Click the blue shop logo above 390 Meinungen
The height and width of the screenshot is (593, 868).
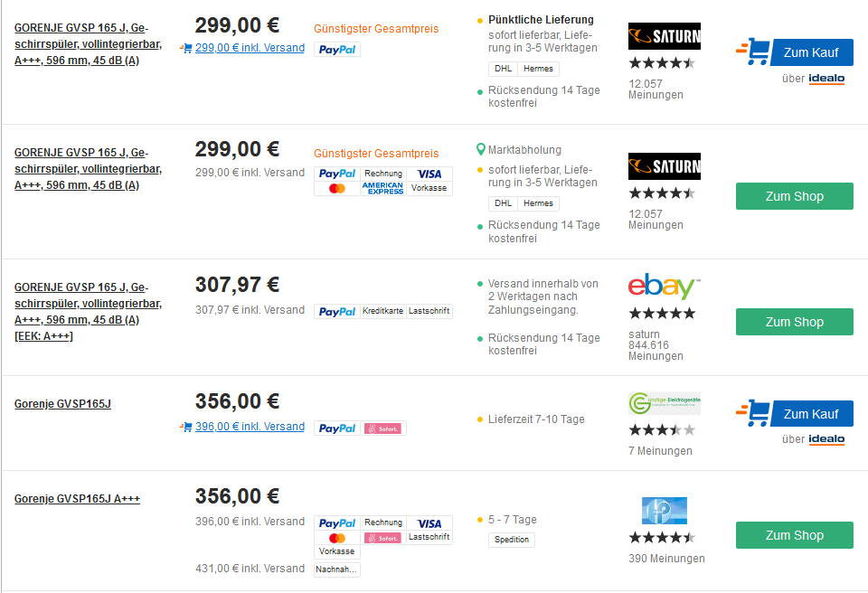click(x=664, y=510)
